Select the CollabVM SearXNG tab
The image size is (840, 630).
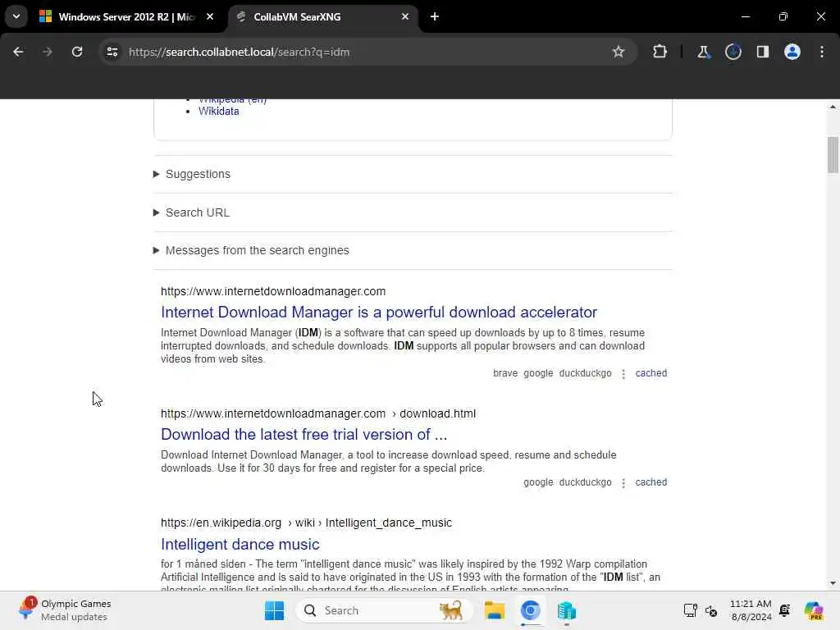click(322, 16)
